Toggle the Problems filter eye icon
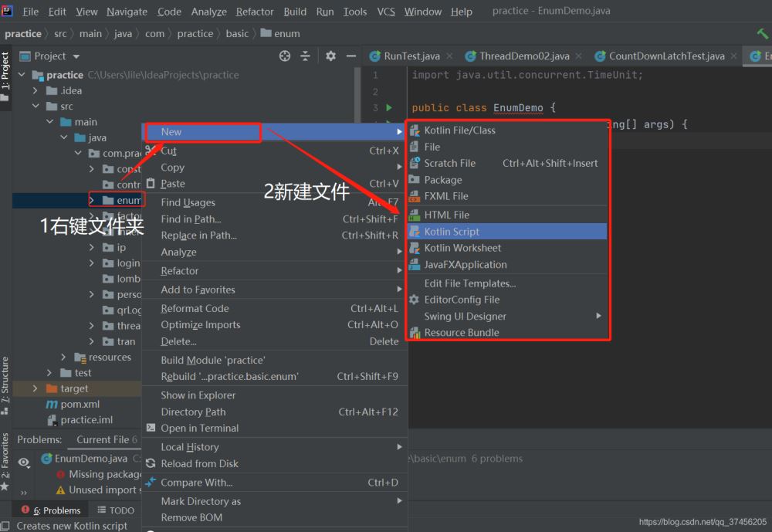Image resolution: width=772 pixels, height=532 pixels. pyautogui.click(x=24, y=463)
